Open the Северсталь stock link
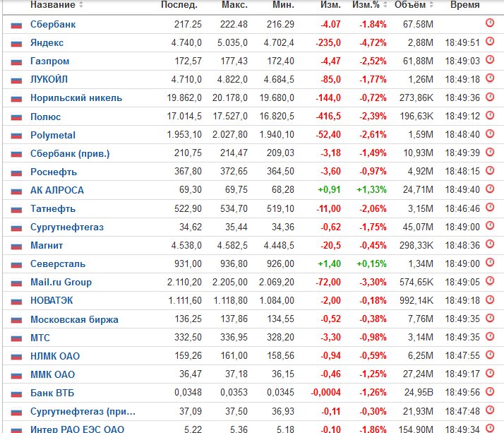Viewport: 504px width, 433px height. pos(58,263)
